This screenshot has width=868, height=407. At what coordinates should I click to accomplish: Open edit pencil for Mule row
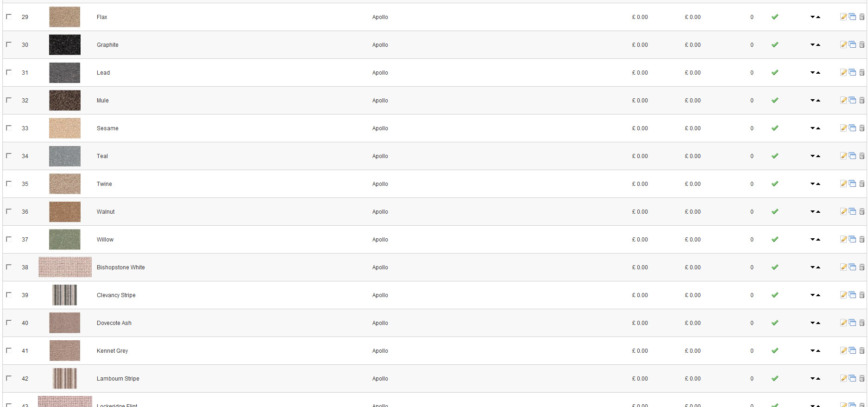pos(843,101)
